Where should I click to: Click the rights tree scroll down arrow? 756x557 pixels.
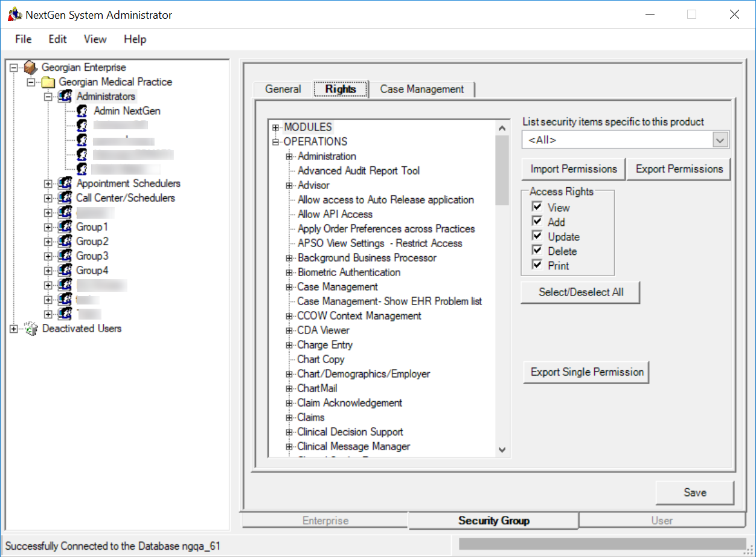pos(502,450)
